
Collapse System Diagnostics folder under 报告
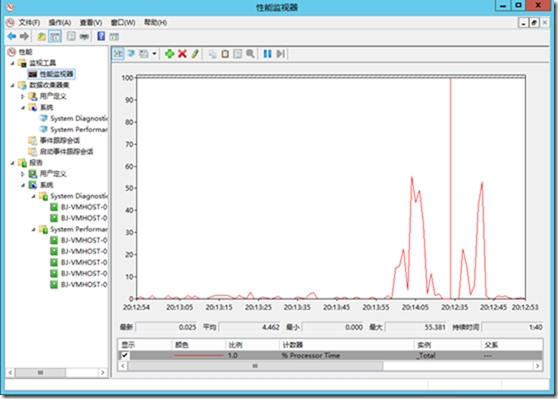point(34,196)
